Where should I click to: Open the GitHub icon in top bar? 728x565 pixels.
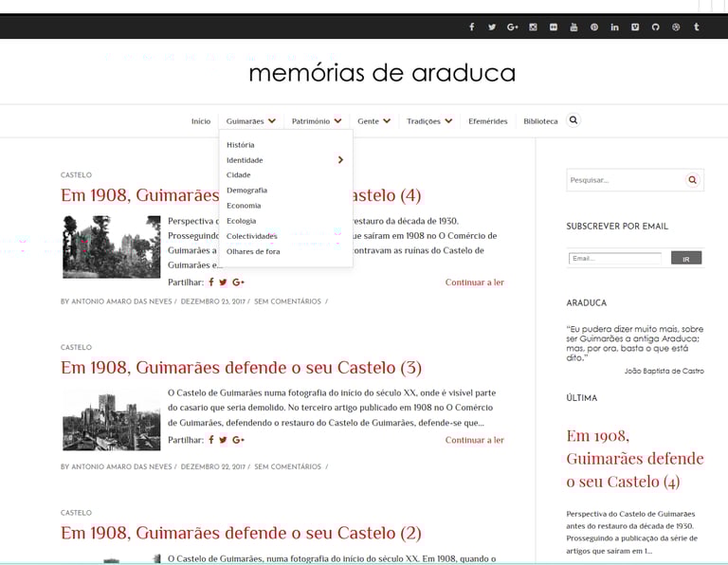coord(656,27)
